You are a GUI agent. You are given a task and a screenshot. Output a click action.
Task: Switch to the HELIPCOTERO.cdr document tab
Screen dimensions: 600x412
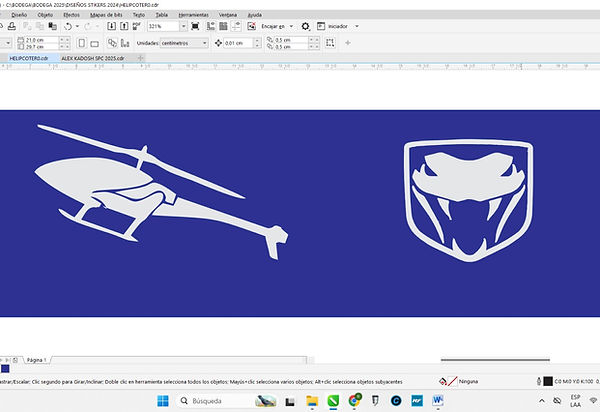tap(29, 58)
